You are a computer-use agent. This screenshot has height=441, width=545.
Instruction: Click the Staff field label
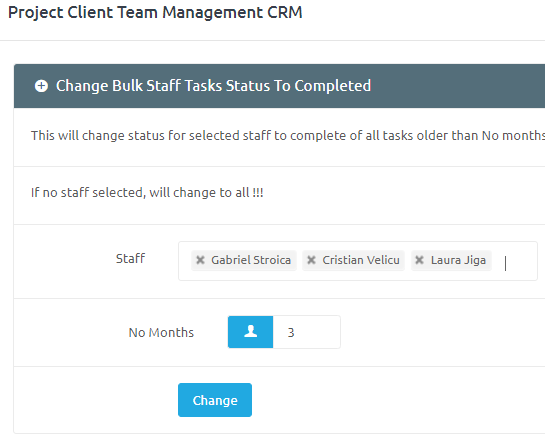(x=130, y=259)
